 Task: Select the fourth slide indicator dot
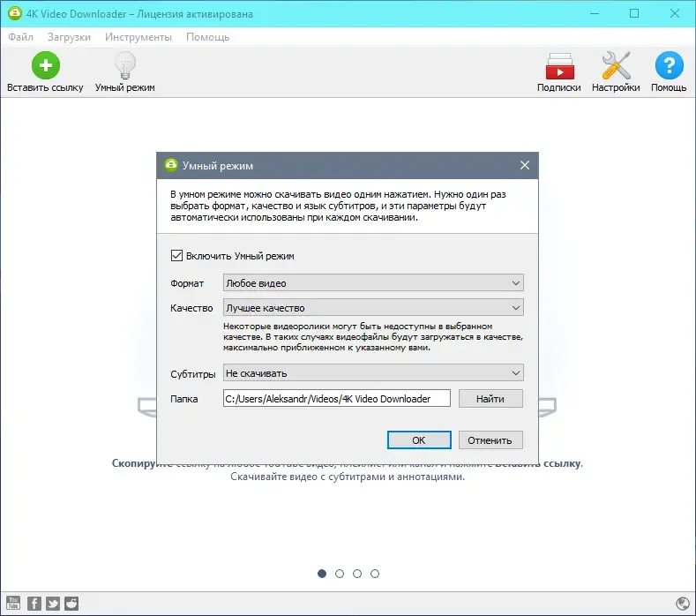tap(375, 574)
